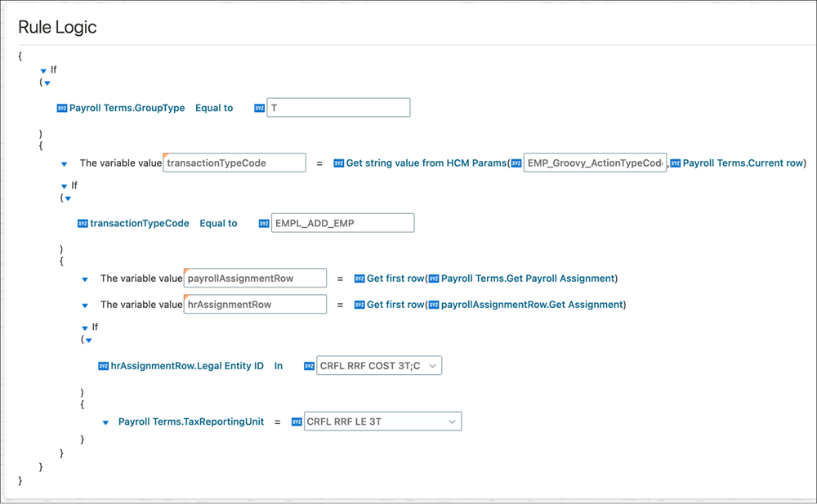The image size is (817, 504).
Task: Click the XYZ icon before Get first row for payrollAssignmentRow
Action: 359,278
